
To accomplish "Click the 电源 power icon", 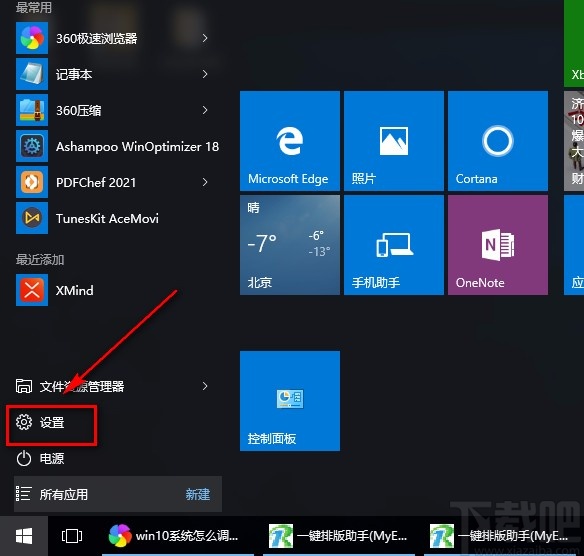I will coord(24,458).
